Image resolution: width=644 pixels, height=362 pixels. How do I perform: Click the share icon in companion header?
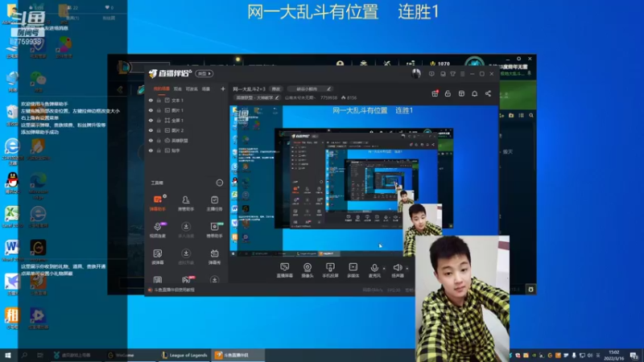click(488, 93)
